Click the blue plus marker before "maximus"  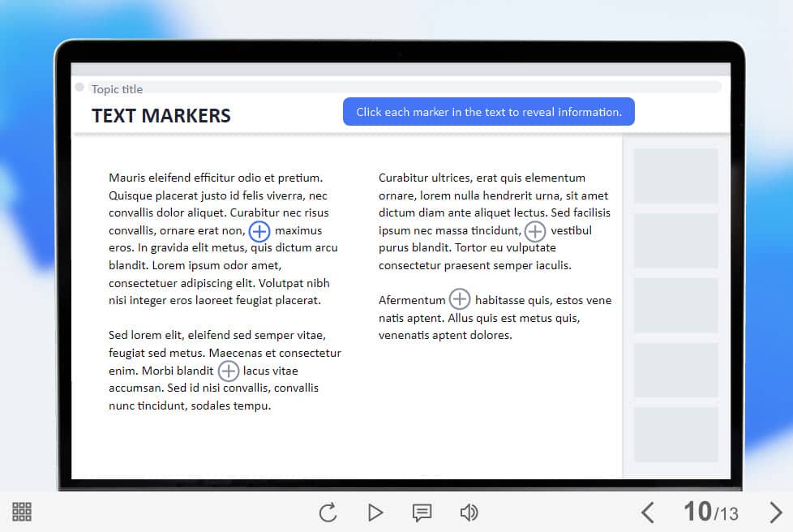259,231
